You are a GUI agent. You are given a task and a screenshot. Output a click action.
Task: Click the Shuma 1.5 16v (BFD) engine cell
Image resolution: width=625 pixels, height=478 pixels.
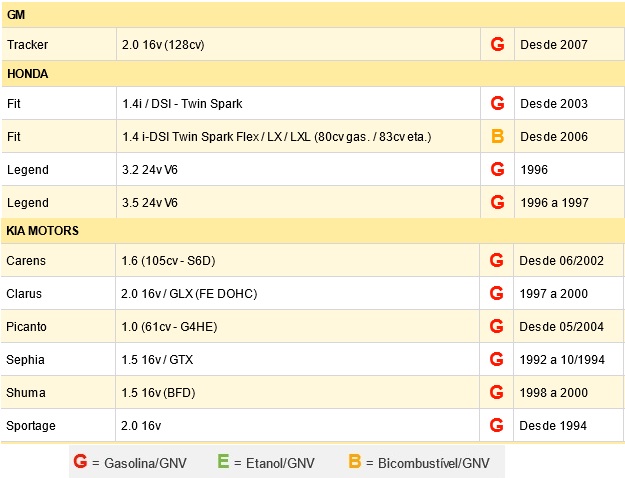coord(297,392)
